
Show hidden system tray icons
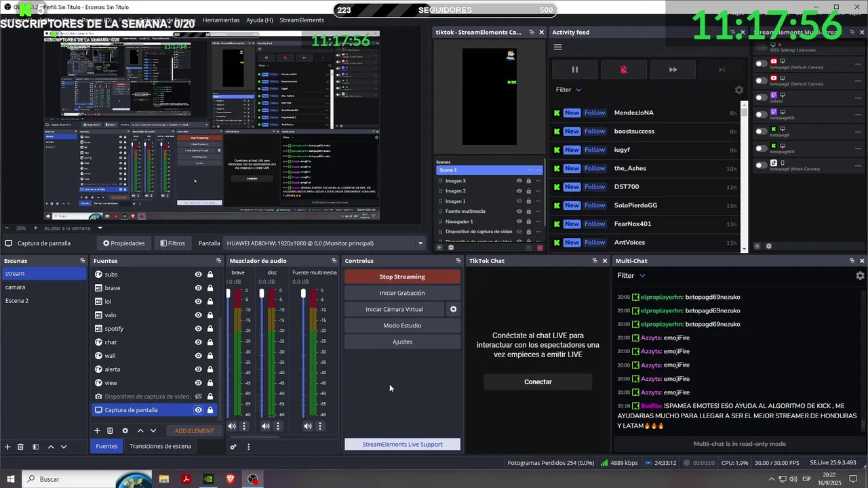tap(772, 479)
